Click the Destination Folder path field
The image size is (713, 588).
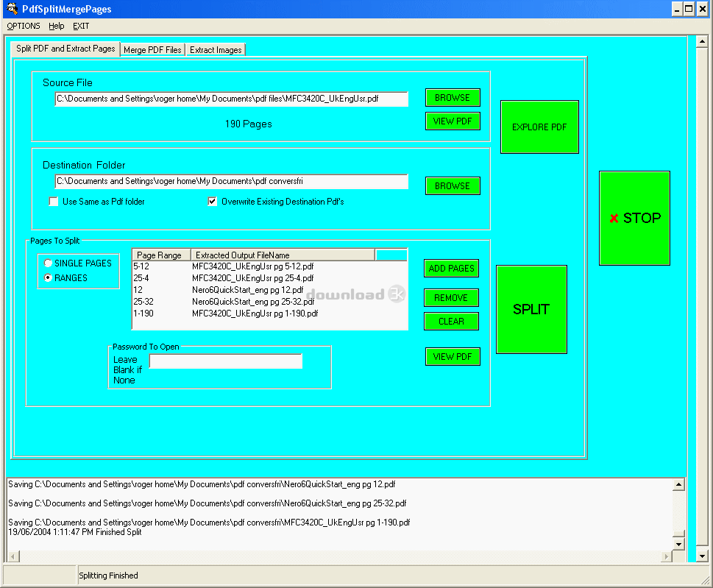231,181
